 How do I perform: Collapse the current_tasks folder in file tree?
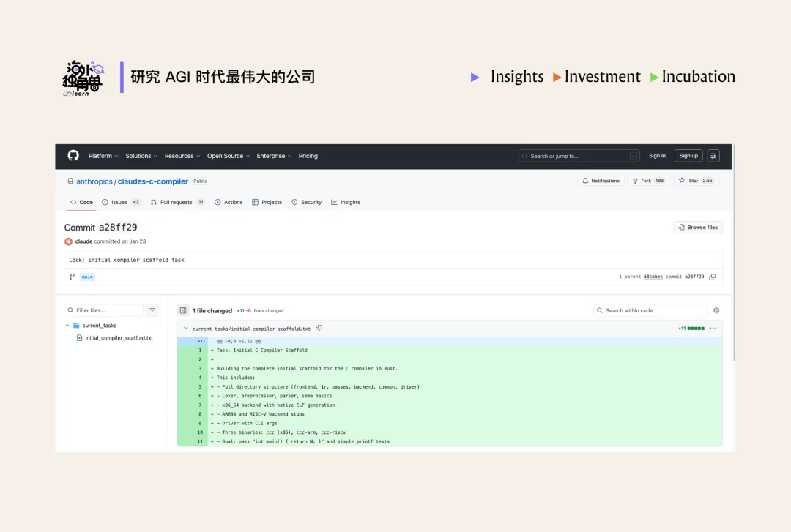click(x=68, y=325)
